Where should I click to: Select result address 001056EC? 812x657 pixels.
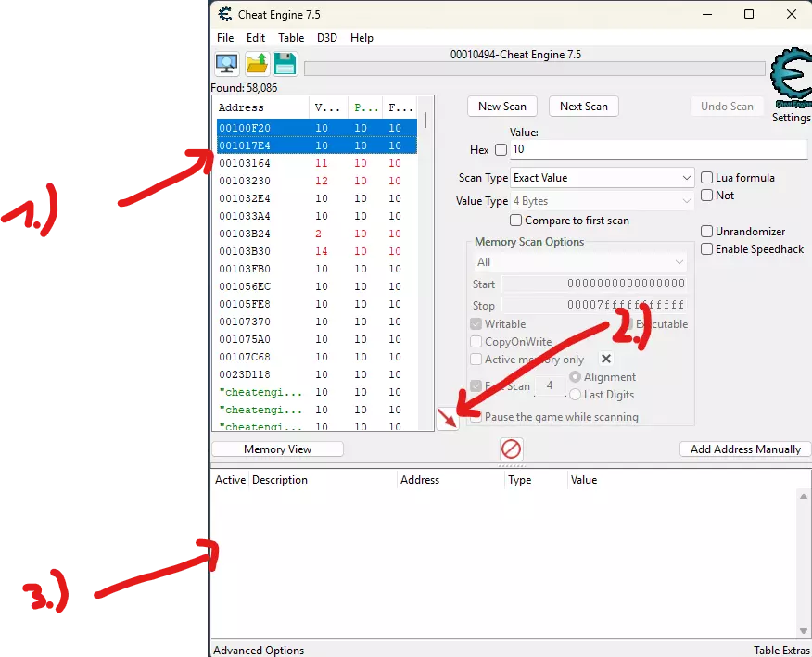316,286
